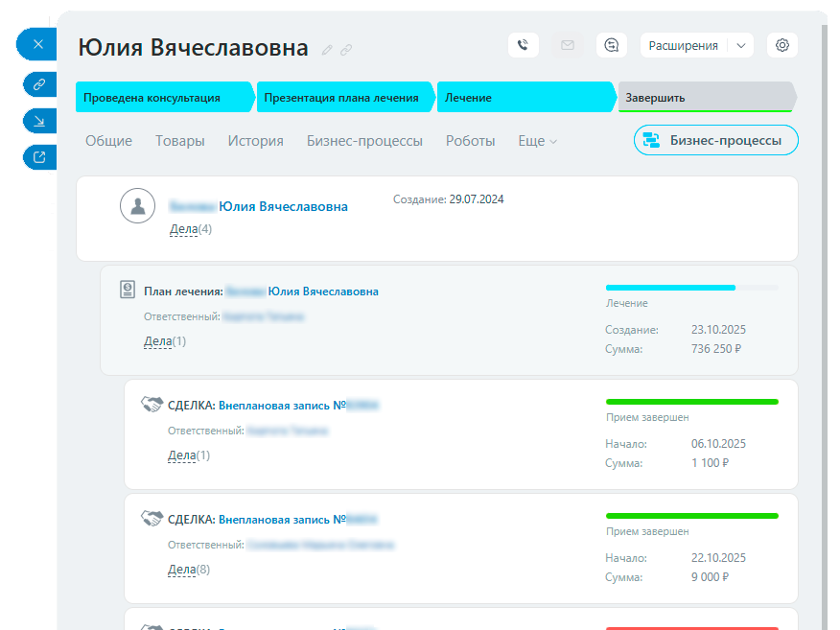840x630 pixels.
Task: Click the Завершить stage
Action: [707, 98]
